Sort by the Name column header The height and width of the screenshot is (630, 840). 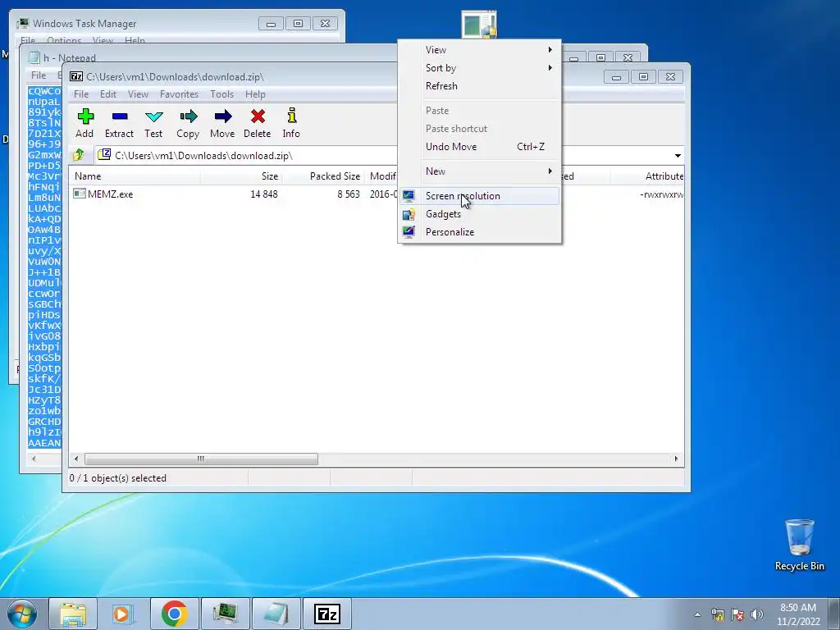coord(135,176)
